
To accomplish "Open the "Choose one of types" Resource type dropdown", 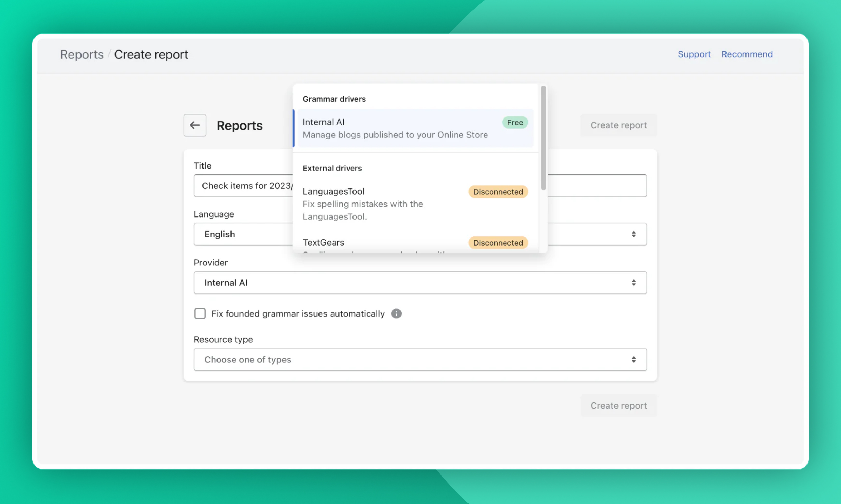I will point(420,359).
